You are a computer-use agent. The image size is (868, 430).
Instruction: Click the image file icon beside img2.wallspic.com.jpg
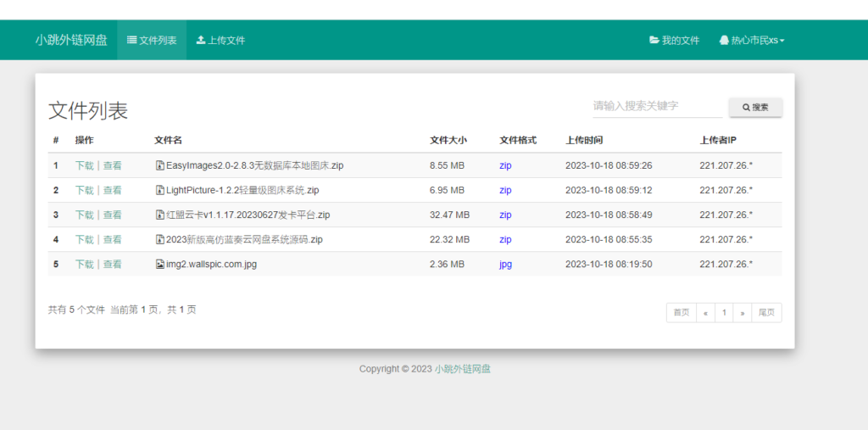pos(159,264)
